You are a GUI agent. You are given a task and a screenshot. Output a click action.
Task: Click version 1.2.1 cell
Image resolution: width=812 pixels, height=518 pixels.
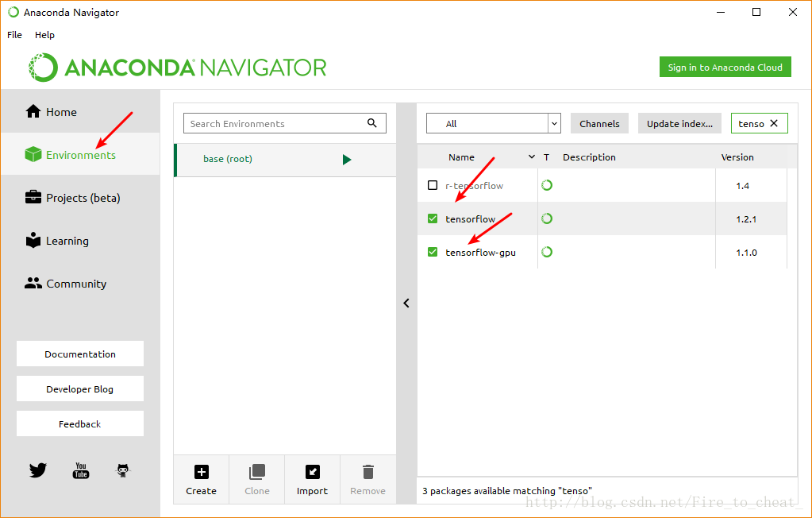click(746, 219)
